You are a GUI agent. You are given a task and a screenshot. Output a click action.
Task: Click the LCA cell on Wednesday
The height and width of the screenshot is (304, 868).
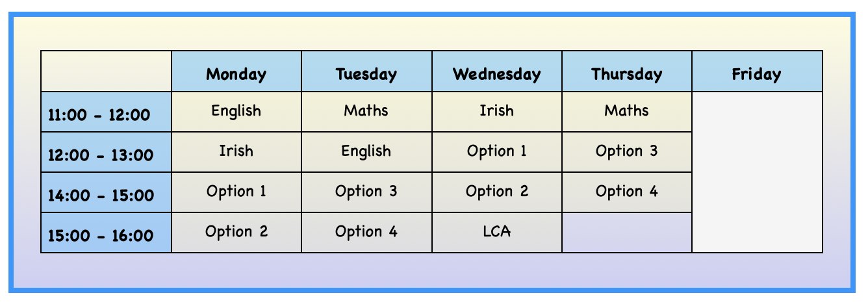click(x=497, y=233)
